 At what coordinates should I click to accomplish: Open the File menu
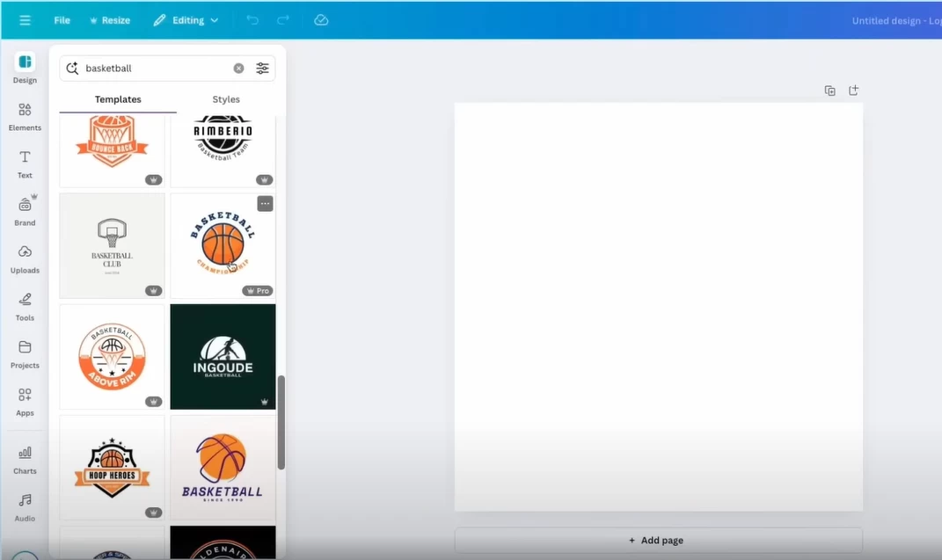coord(62,20)
